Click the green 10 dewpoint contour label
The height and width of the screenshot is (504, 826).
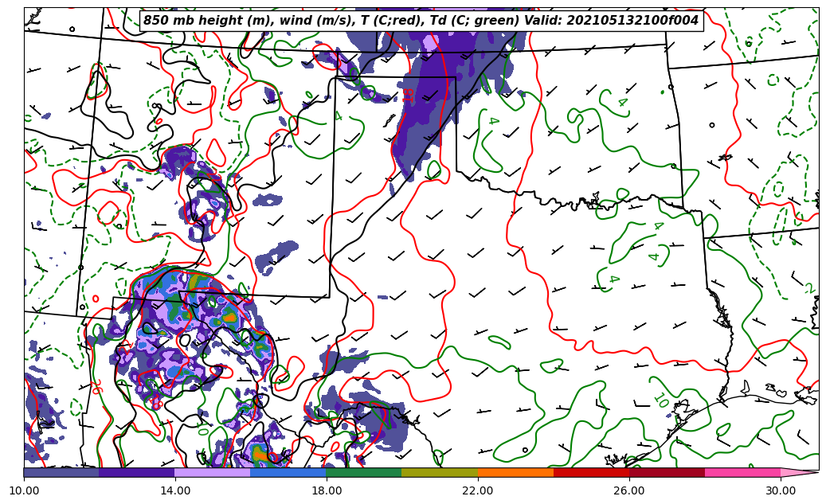660,400
